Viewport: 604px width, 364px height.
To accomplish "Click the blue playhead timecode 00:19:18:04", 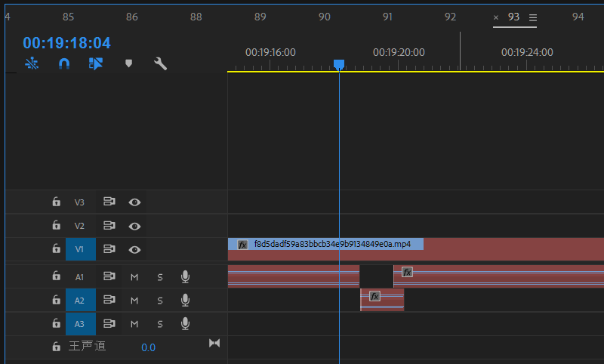I will [66, 43].
